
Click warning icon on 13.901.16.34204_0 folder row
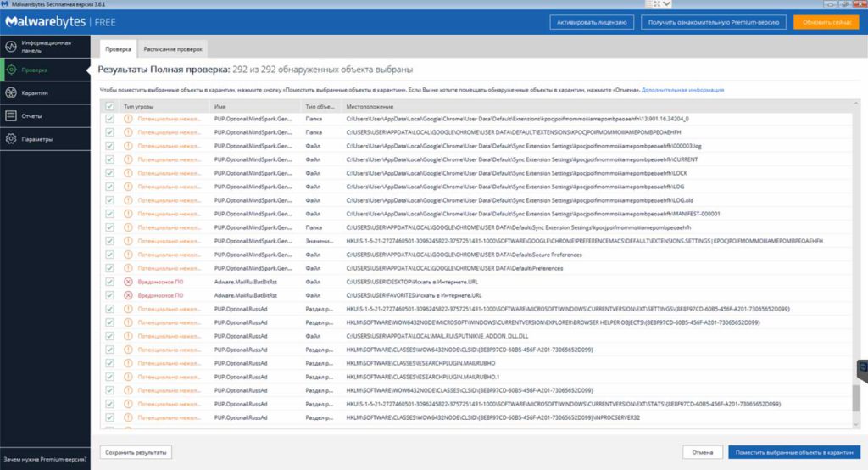click(128, 119)
